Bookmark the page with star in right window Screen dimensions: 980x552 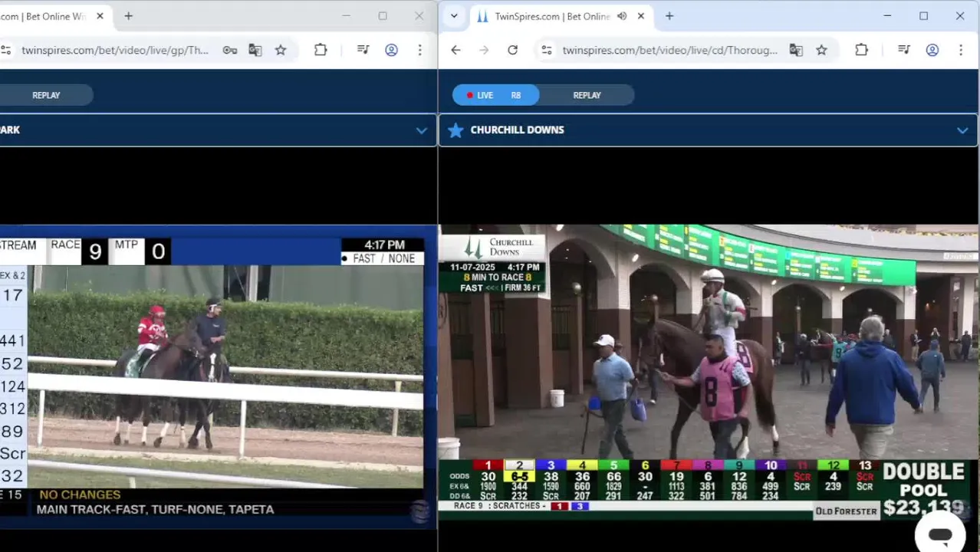point(821,50)
